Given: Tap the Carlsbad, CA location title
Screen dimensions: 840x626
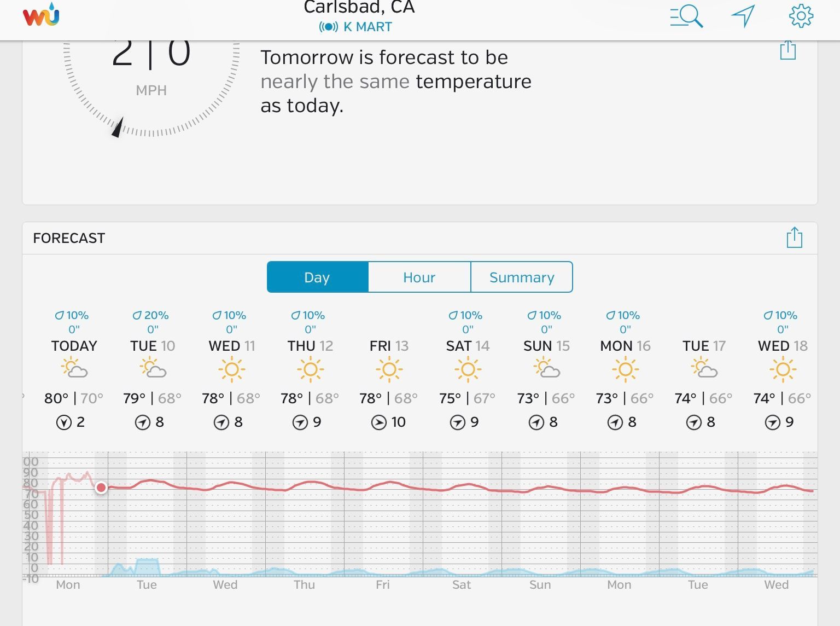Looking at the screenshot, I should click(x=359, y=8).
